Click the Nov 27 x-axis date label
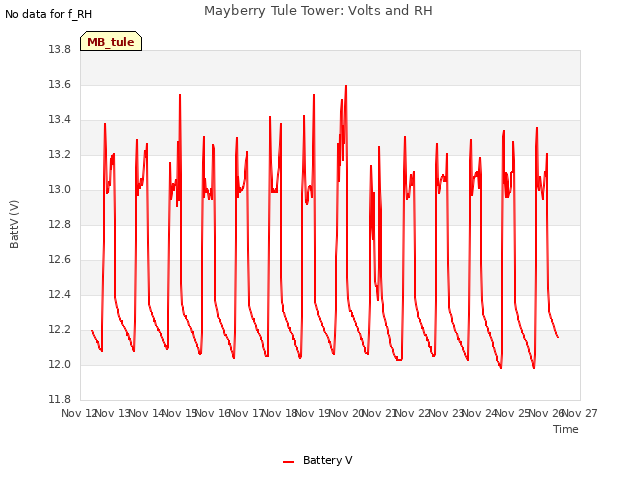Viewport: 640px width, 480px height. (x=580, y=413)
